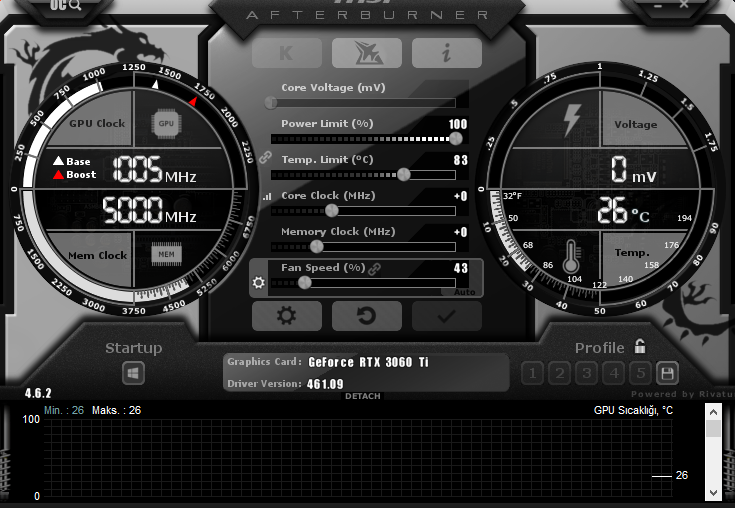Toggle fan speed Auto mode
The width and height of the screenshot is (735, 508).
pos(465,292)
